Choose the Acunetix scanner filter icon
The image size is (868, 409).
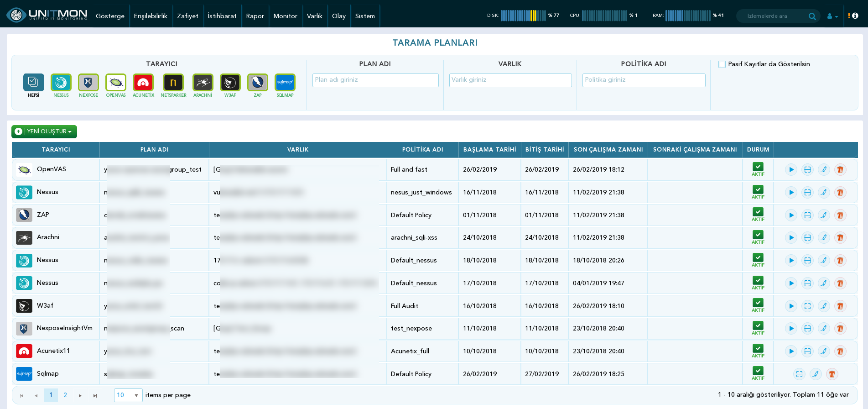143,83
